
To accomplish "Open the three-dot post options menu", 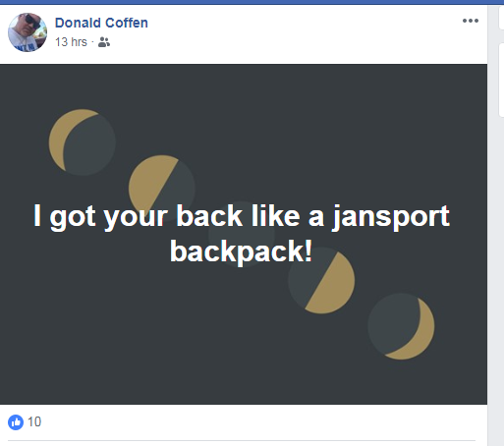I will 471,21.
